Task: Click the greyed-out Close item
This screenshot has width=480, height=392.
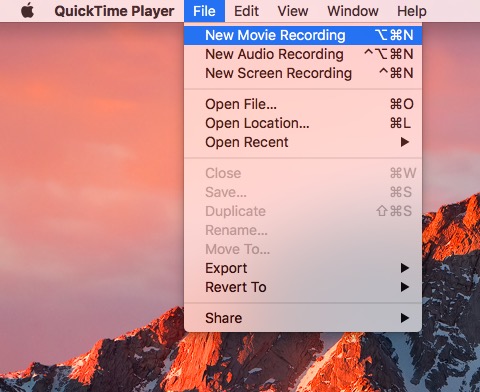Action: click(x=303, y=173)
